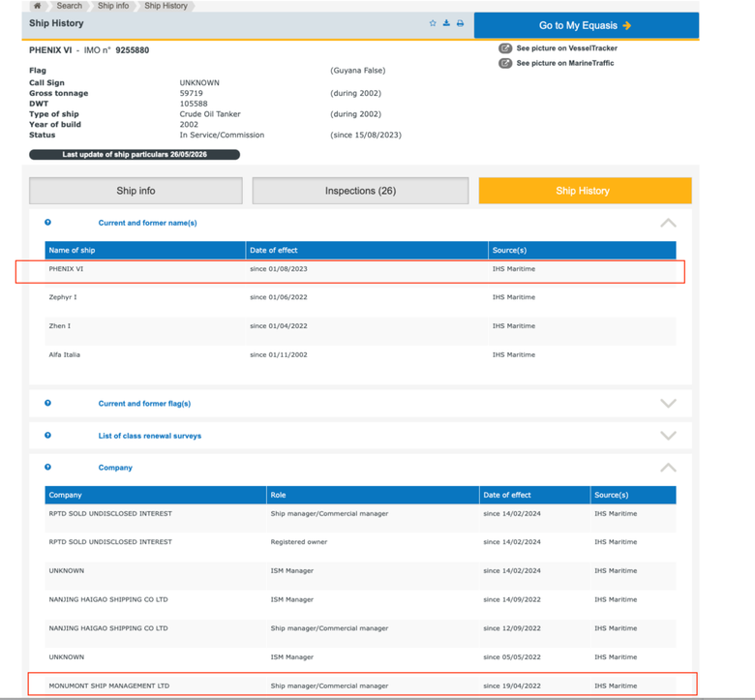The width and height of the screenshot is (755, 700).
Task: Click the Company section heading
Action: point(115,468)
